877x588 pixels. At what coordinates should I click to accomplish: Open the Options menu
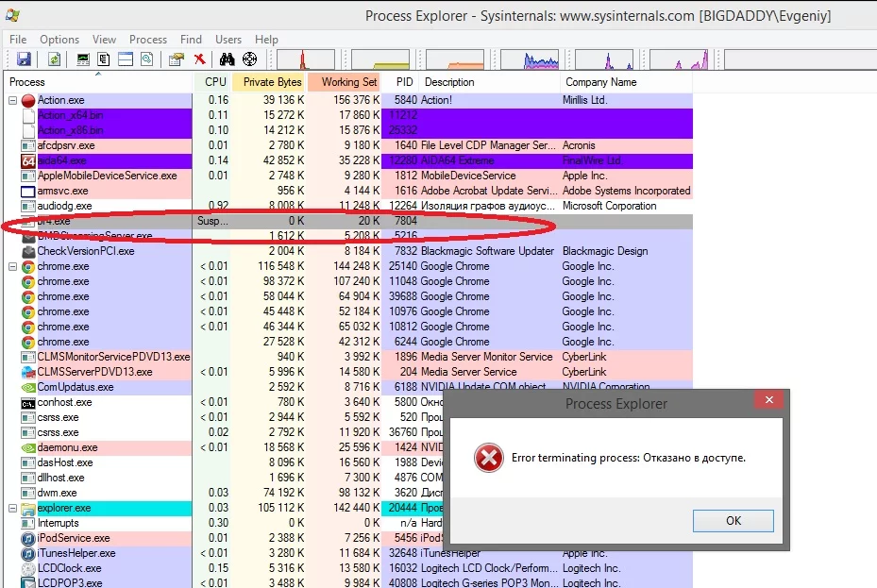point(59,40)
